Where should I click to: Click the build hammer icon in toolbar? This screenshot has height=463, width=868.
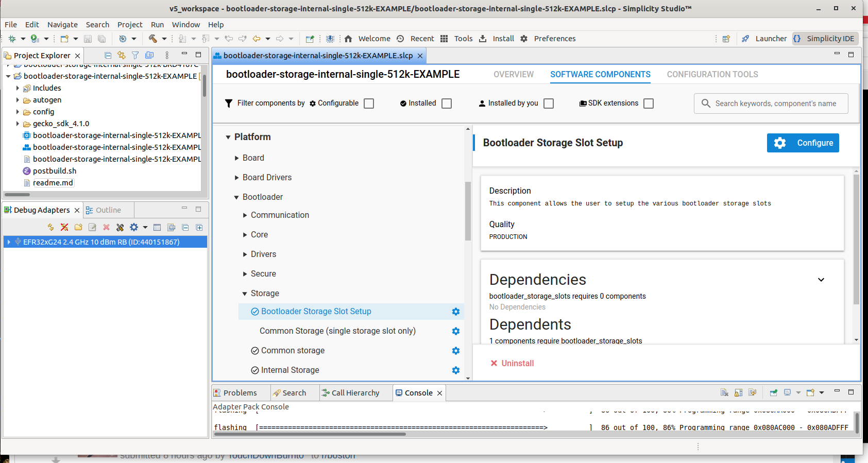click(x=153, y=39)
